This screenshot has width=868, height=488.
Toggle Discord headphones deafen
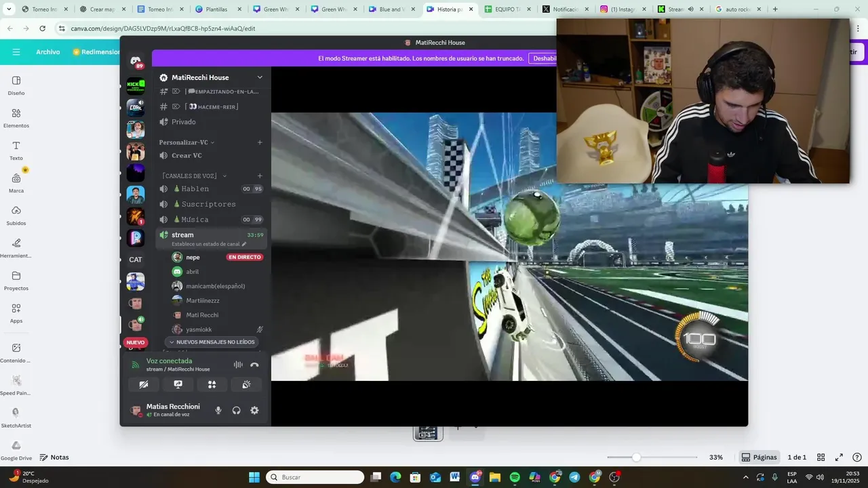[x=236, y=410]
